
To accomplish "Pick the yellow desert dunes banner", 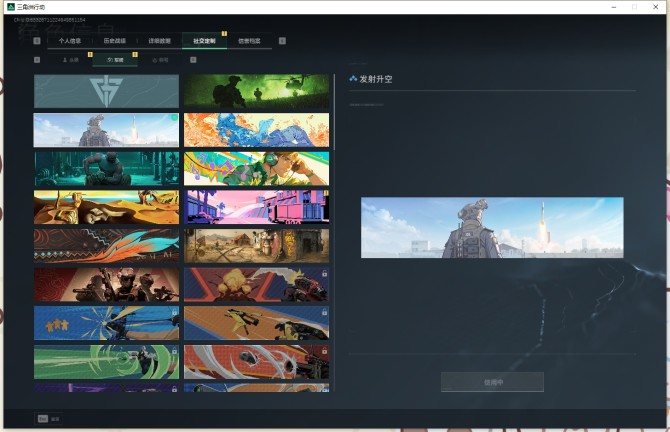I will click(106, 207).
